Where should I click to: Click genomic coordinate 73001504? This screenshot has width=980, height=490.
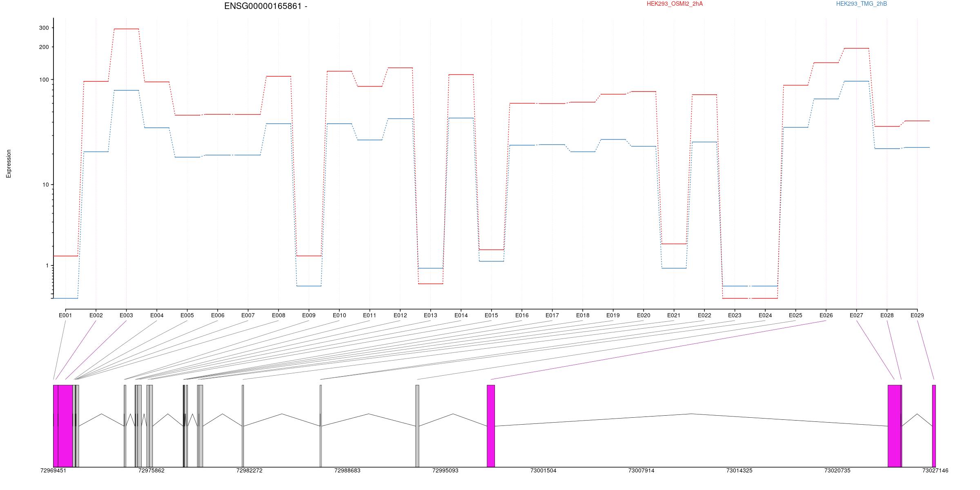543,470
